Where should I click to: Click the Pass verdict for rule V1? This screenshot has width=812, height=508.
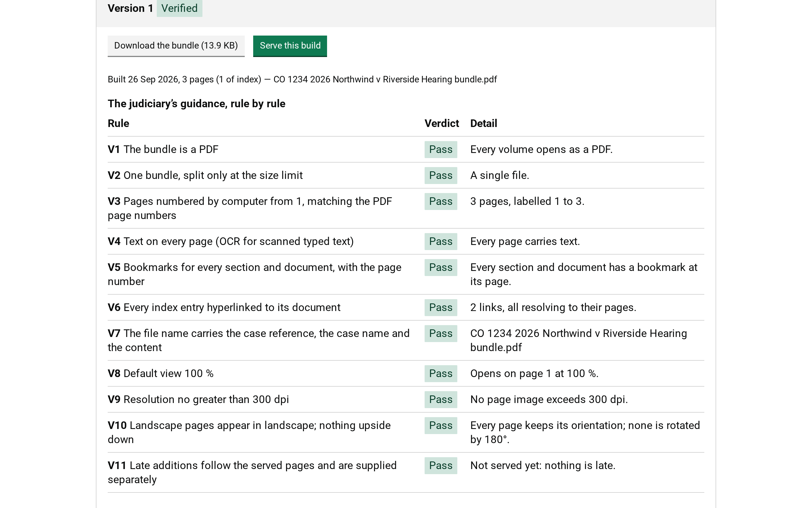click(x=441, y=150)
